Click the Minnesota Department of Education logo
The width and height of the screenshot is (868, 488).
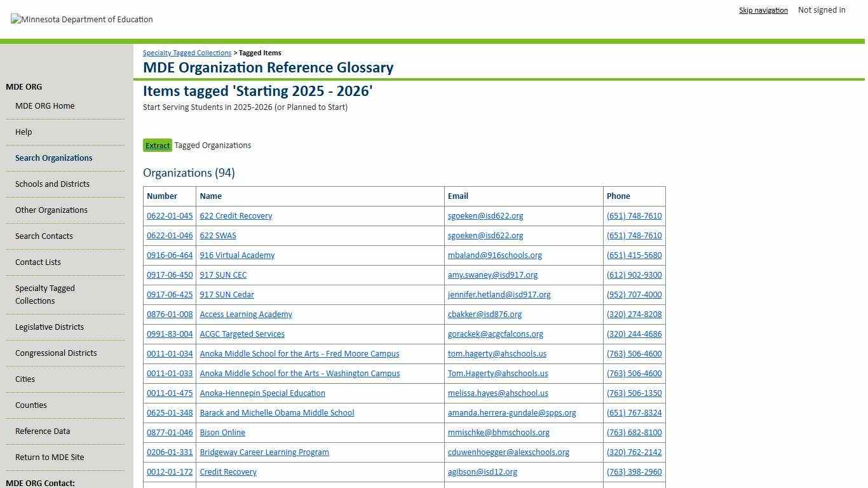[x=81, y=19]
